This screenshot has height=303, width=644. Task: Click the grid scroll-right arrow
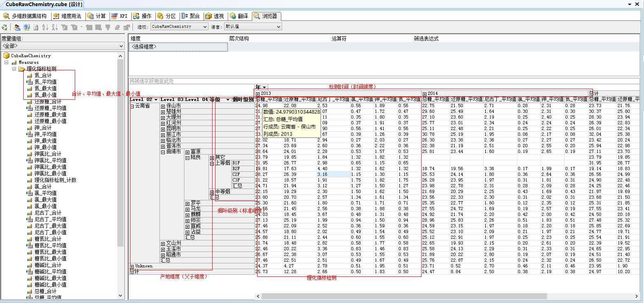(x=637, y=296)
